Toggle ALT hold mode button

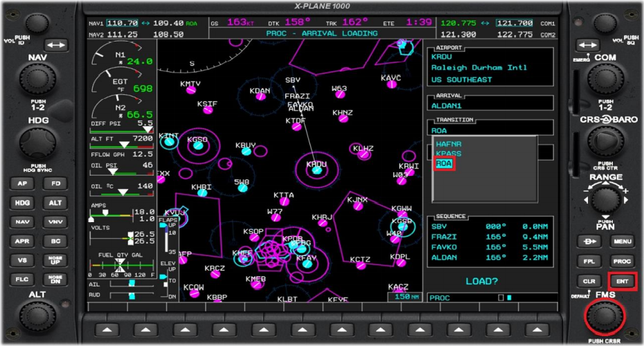click(55, 203)
